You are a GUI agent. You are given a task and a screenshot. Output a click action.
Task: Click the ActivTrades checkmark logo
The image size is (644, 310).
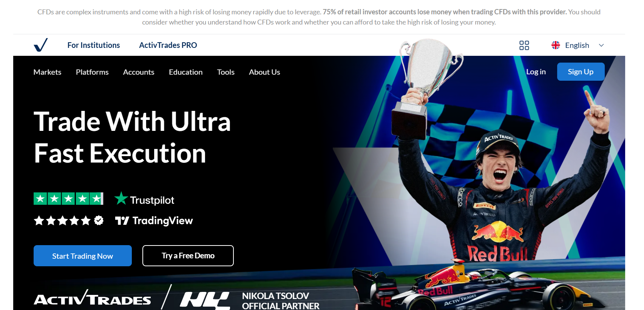(x=41, y=45)
